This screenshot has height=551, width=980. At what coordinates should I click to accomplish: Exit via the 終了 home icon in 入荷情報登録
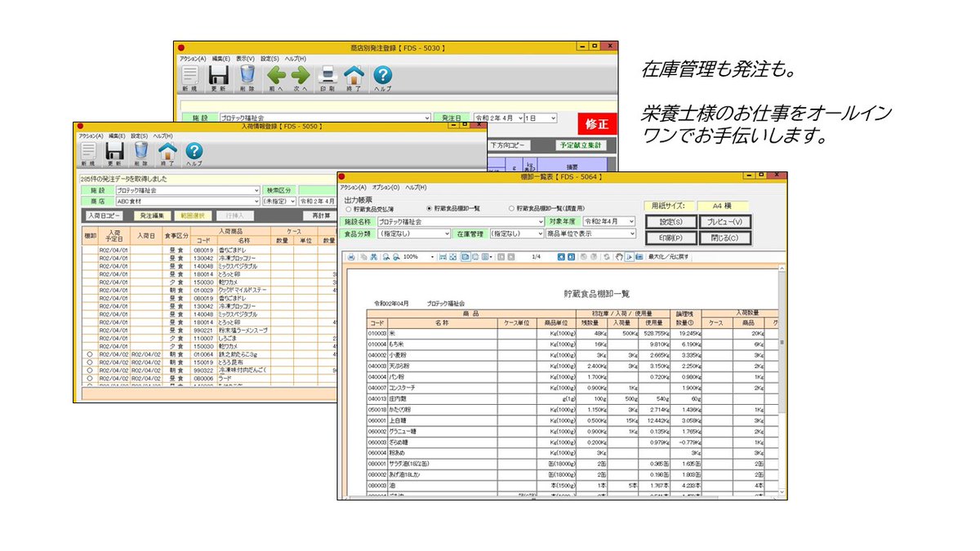(166, 152)
